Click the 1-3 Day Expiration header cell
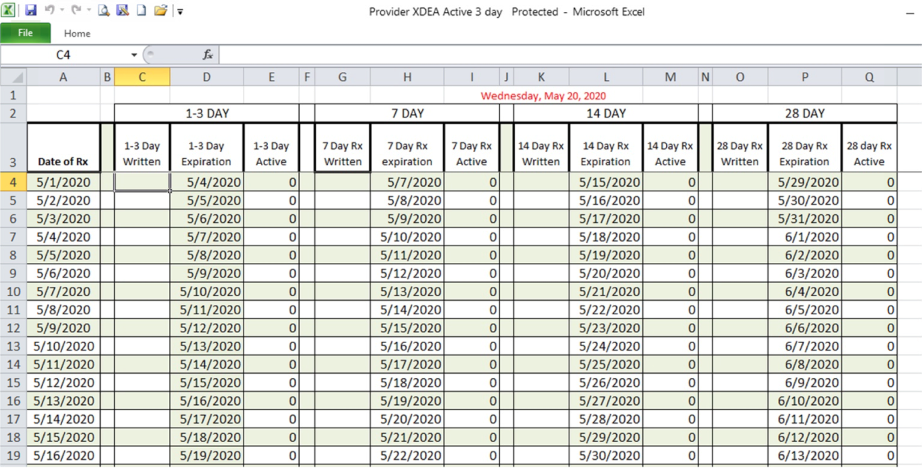 coord(206,148)
